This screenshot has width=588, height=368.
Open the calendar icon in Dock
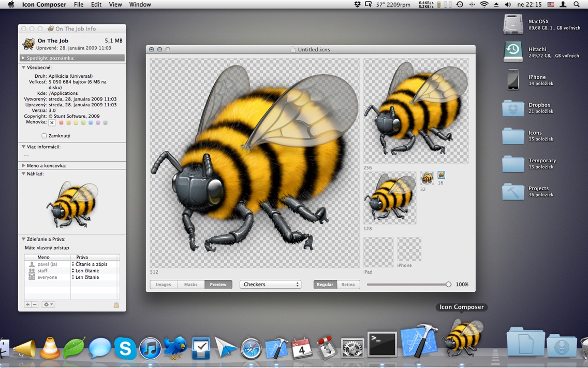301,348
